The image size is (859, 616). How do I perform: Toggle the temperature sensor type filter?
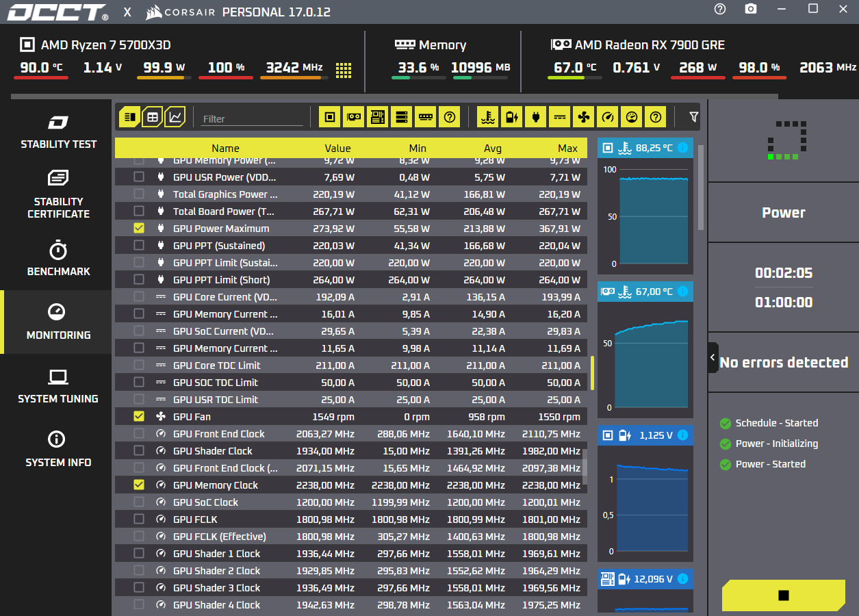[x=488, y=117]
